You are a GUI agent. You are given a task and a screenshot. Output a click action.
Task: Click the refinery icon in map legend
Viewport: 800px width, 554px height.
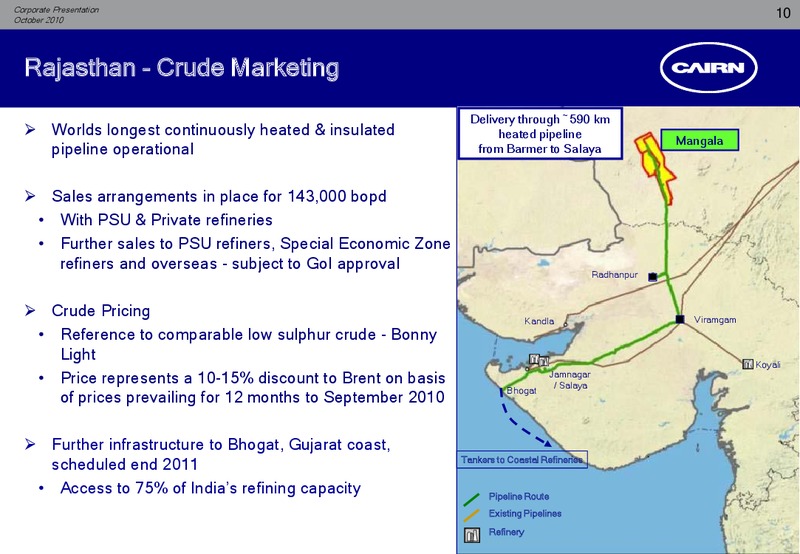(x=472, y=535)
